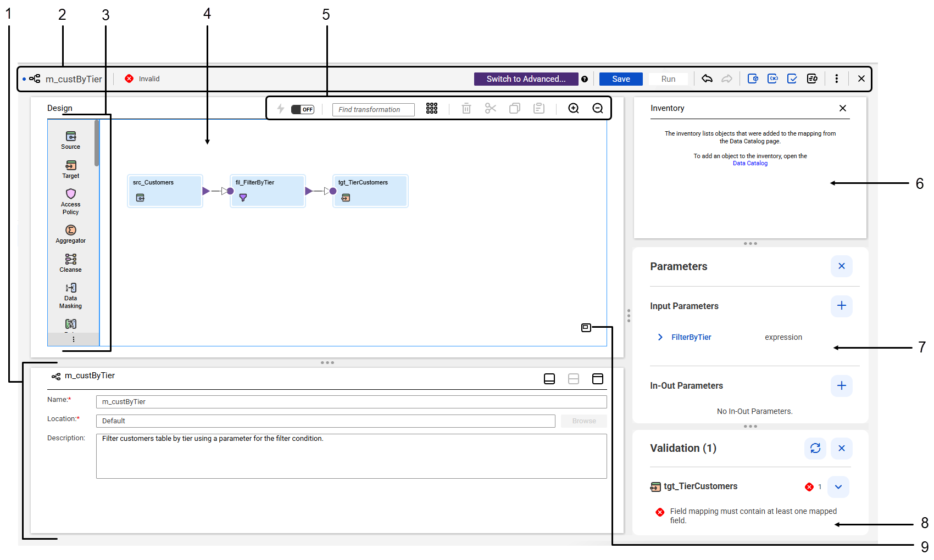Select the src_Customers transformation on canvas
Image resolution: width=934 pixels, height=560 pixels.
(x=165, y=191)
